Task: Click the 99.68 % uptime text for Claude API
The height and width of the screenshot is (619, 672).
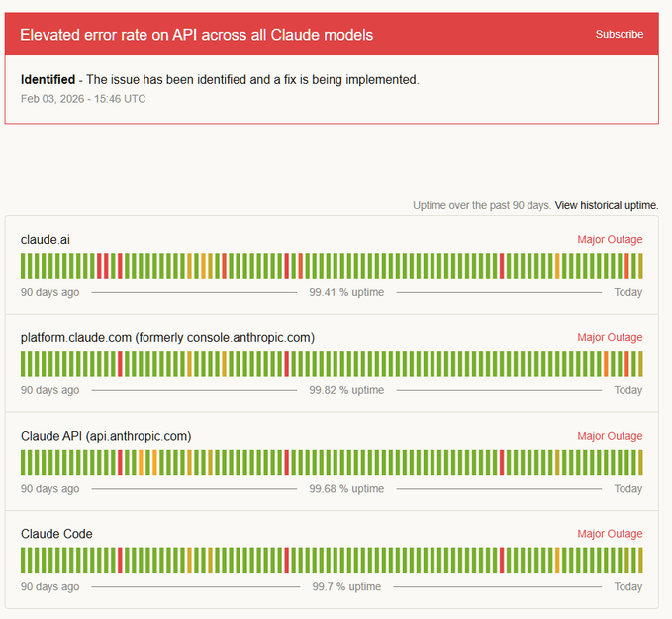Action: tap(346, 489)
